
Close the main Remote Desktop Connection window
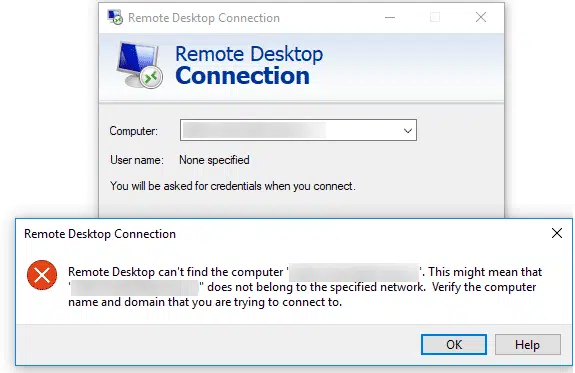(x=481, y=17)
